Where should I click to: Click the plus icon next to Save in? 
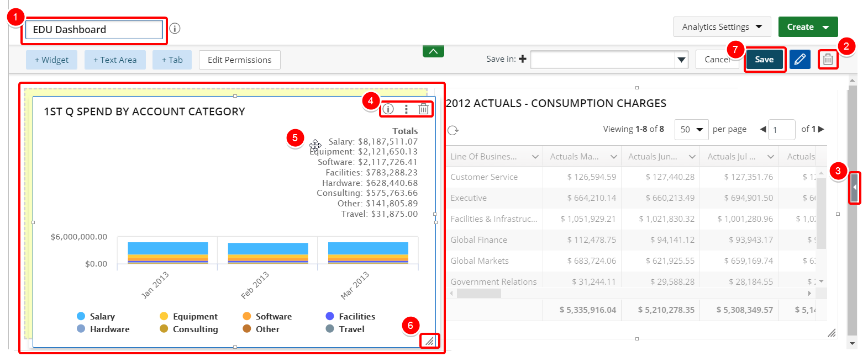(x=522, y=58)
